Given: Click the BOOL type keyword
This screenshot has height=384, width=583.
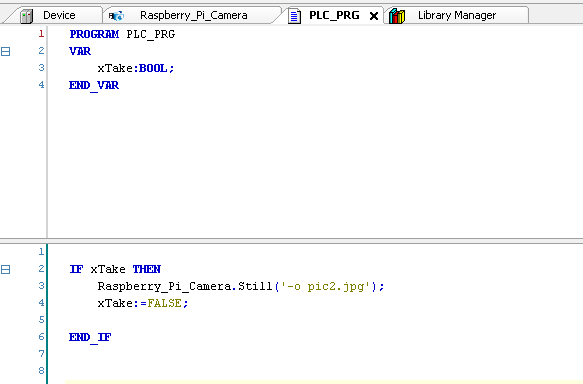Looking at the screenshot, I should tap(153, 68).
